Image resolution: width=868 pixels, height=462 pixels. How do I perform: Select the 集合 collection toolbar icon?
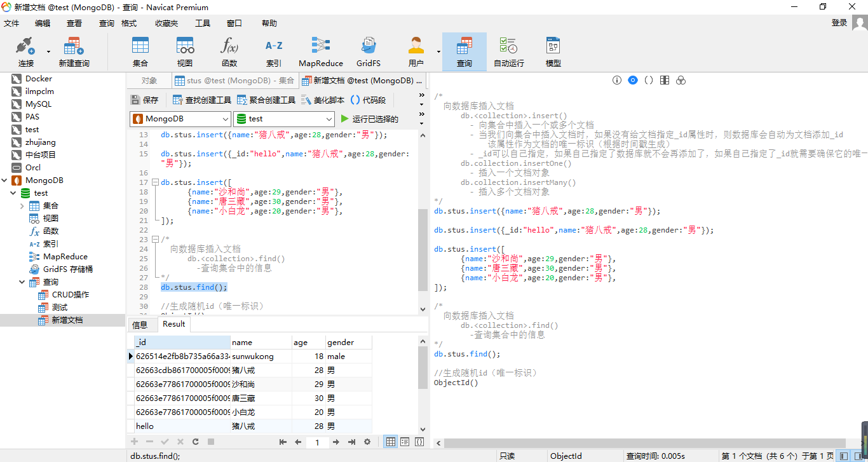click(x=140, y=51)
